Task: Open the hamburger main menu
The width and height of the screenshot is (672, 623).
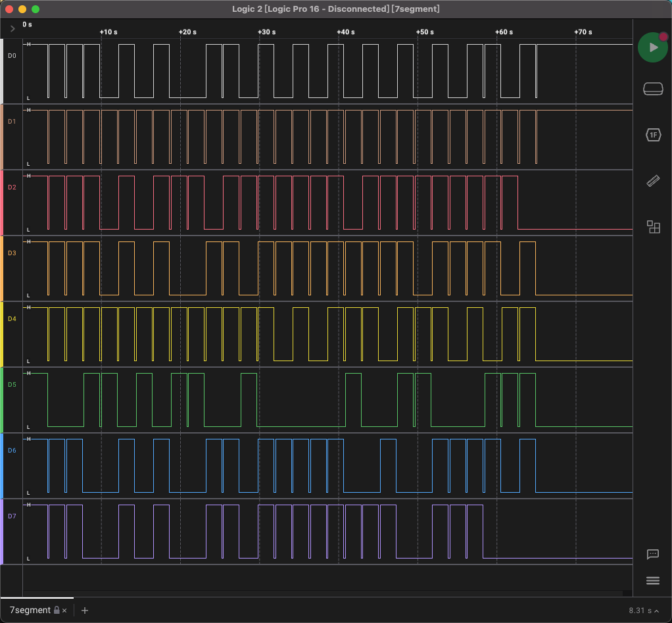Action: click(x=652, y=580)
